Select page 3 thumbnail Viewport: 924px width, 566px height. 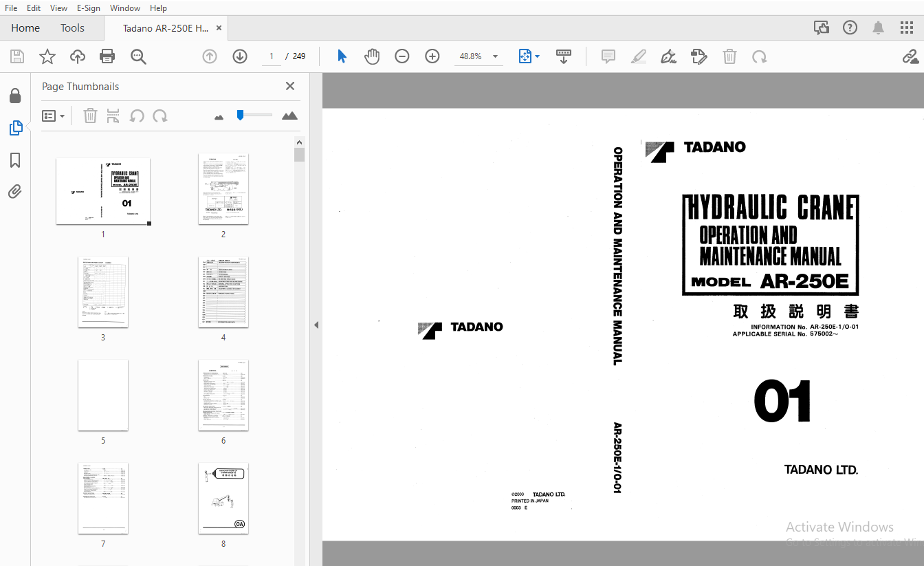pos(103,292)
